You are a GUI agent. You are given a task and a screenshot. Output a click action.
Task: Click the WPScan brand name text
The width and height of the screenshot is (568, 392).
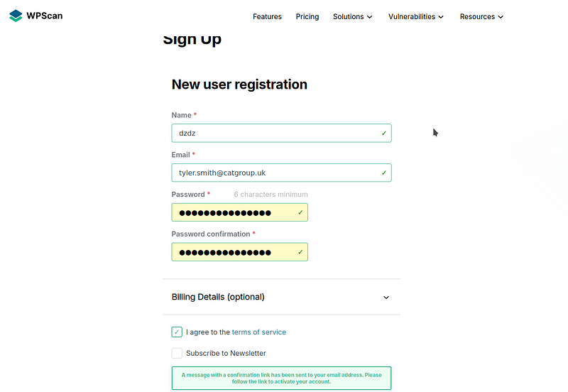[45, 16]
